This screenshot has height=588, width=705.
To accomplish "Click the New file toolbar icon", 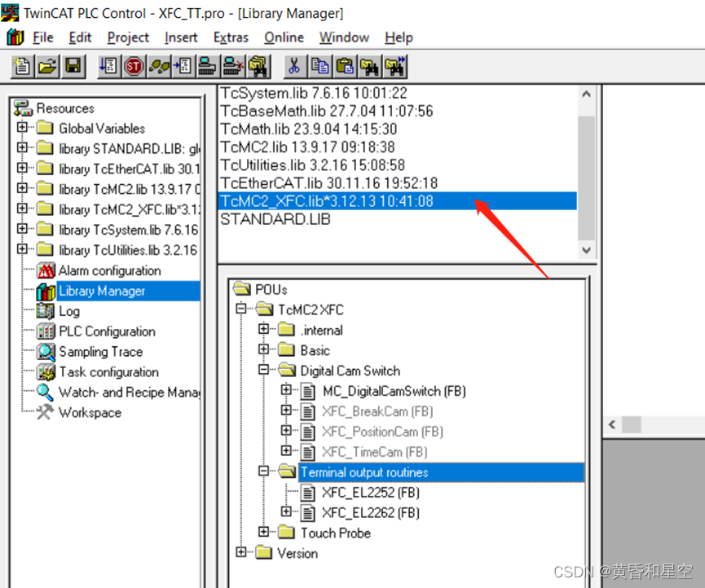I will [22, 67].
